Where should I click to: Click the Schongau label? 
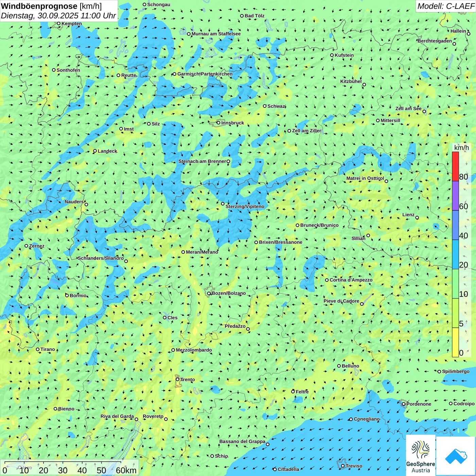tap(159, 4)
